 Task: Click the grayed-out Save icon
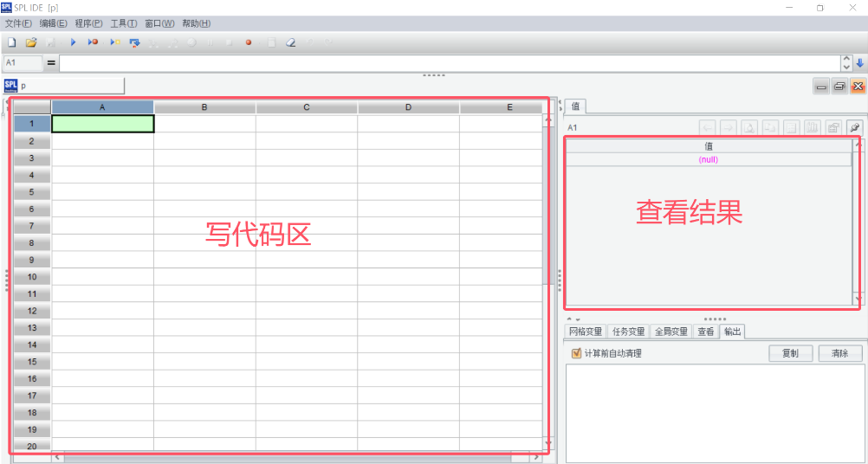point(50,42)
